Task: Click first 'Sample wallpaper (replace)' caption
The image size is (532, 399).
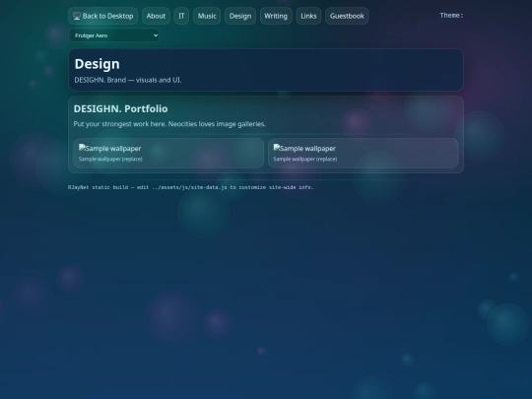Action: [x=110, y=160]
